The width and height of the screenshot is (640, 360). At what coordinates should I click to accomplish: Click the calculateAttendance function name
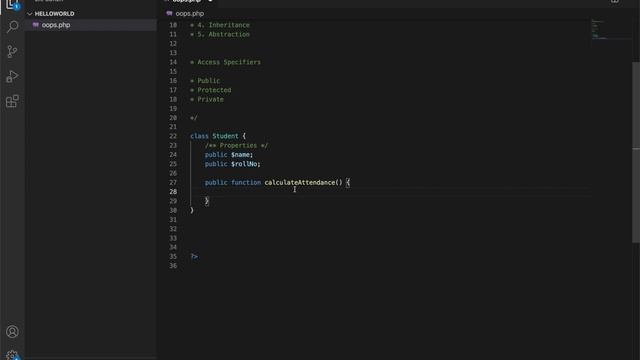tap(300, 182)
